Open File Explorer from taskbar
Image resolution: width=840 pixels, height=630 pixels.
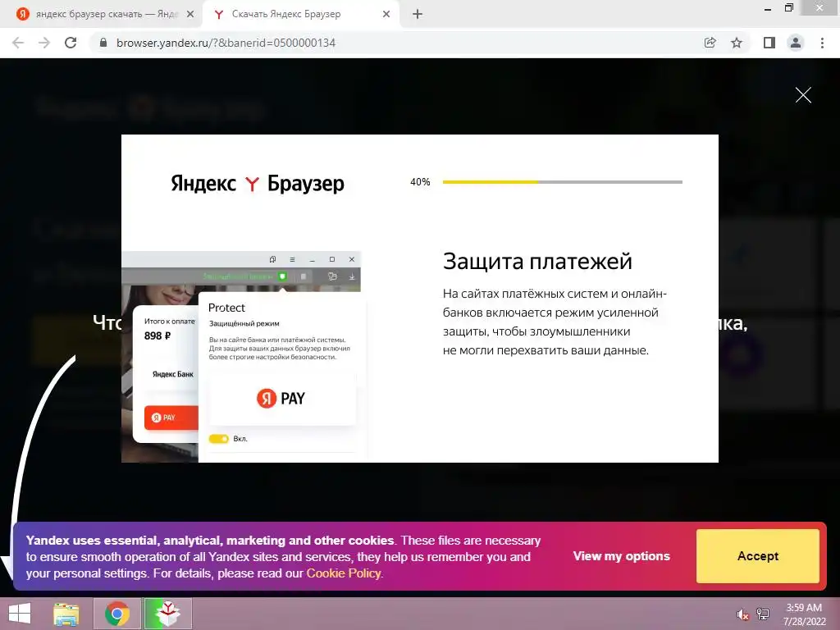click(x=66, y=614)
